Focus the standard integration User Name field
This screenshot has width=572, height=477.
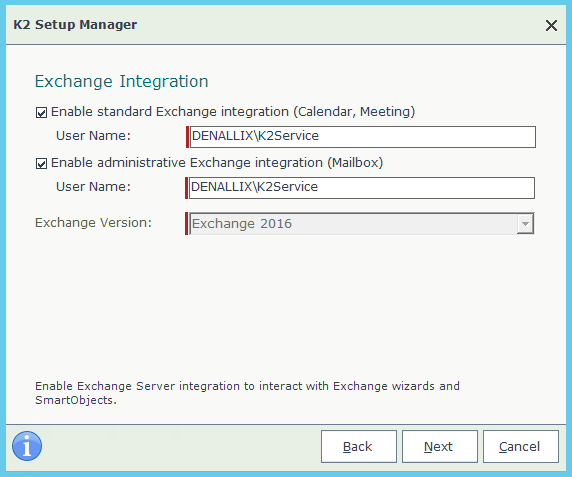tap(363, 137)
